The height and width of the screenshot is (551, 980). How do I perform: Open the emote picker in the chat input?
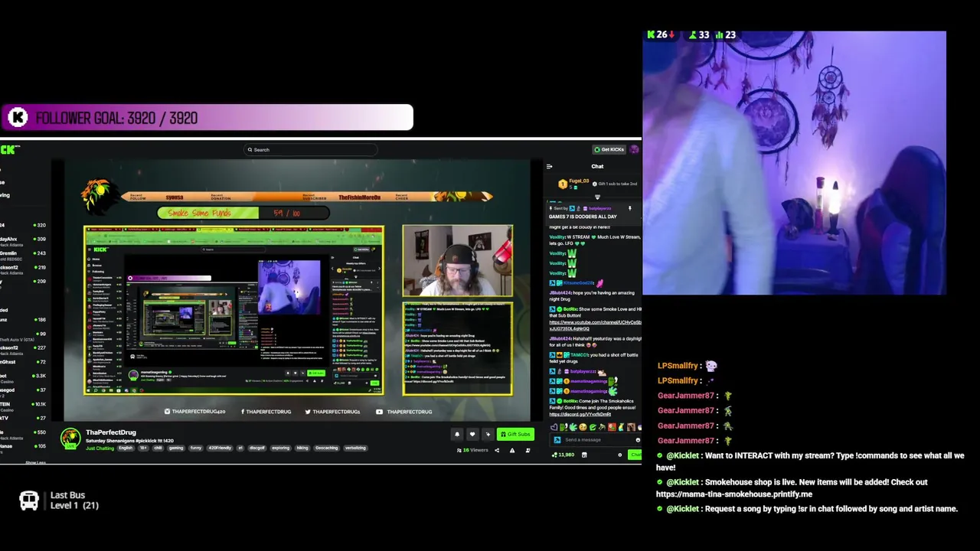[638, 440]
